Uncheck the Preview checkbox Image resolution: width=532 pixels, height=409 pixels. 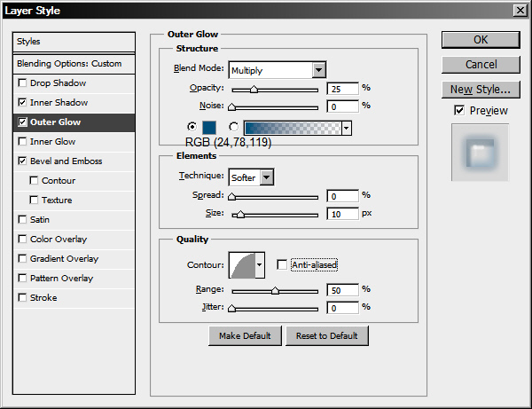pos(458,110)
